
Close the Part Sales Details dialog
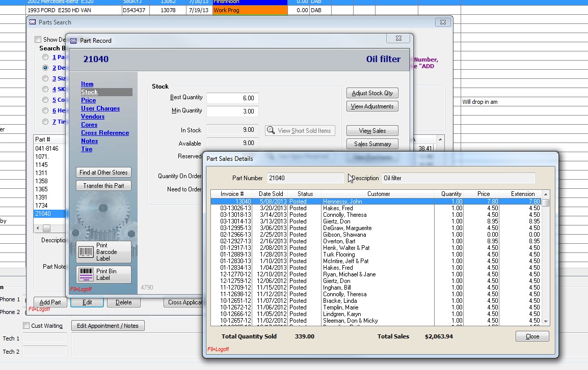[x=532, y=336]
